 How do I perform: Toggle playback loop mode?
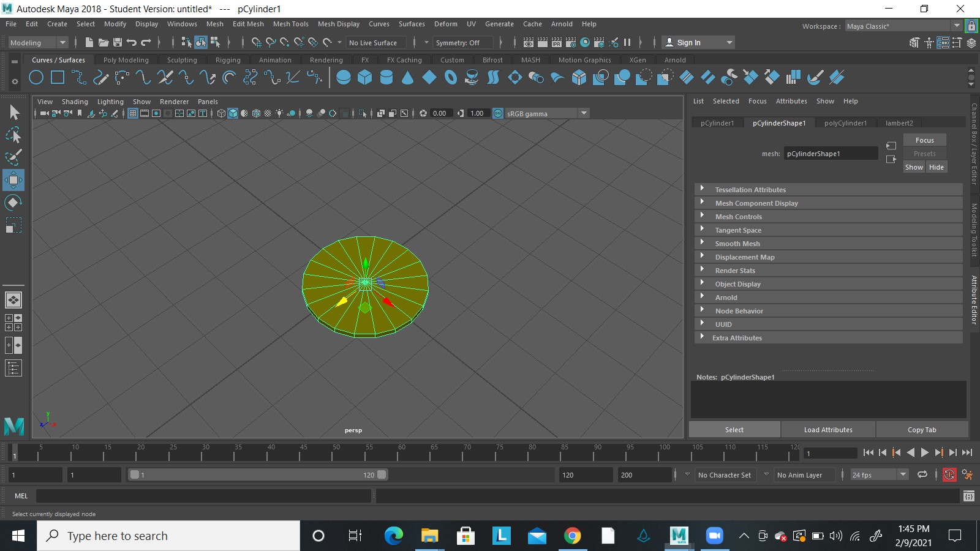[922, 474]
